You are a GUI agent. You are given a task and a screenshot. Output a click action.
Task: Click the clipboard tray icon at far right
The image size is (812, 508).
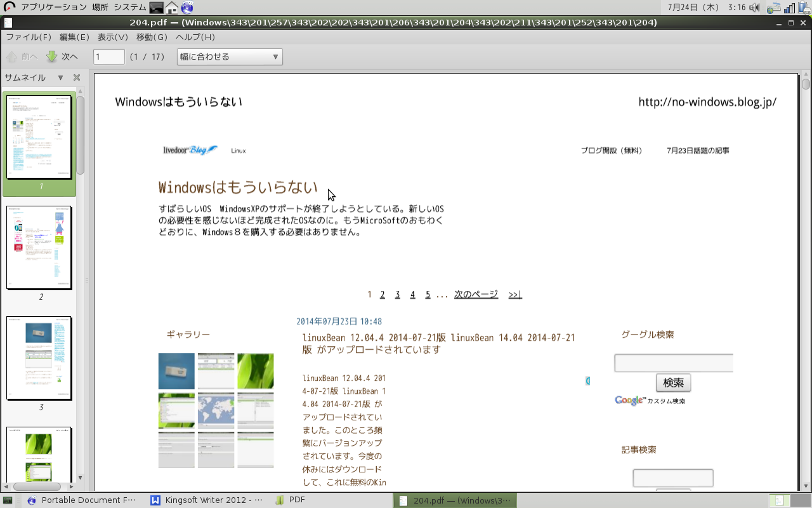[804, 8]
